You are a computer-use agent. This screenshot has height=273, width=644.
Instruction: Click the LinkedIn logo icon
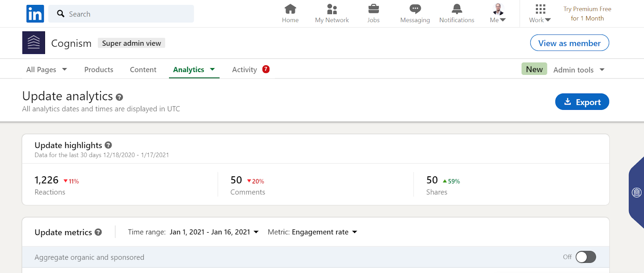coord(35,14)
